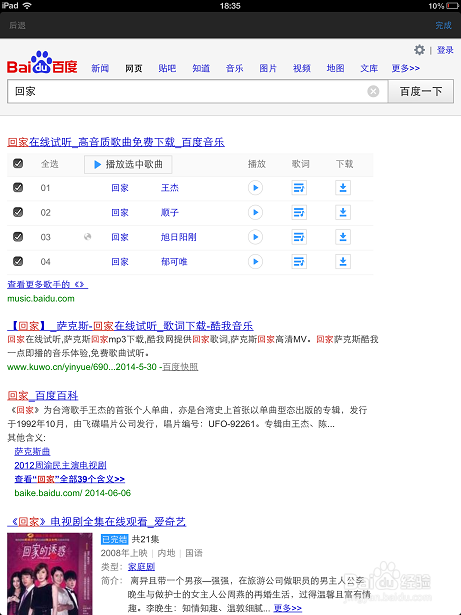Open lyrics for 王杰's 回家

pyautogui.click(x=299, y=188)
